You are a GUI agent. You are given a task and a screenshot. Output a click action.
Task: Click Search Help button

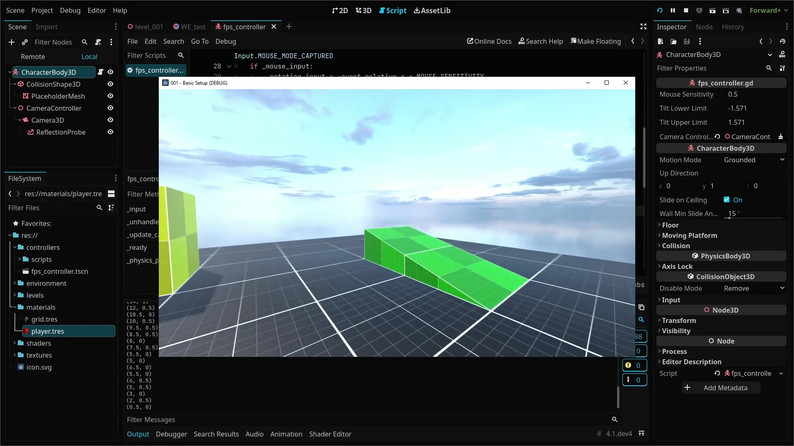click(x=540, y=41)
